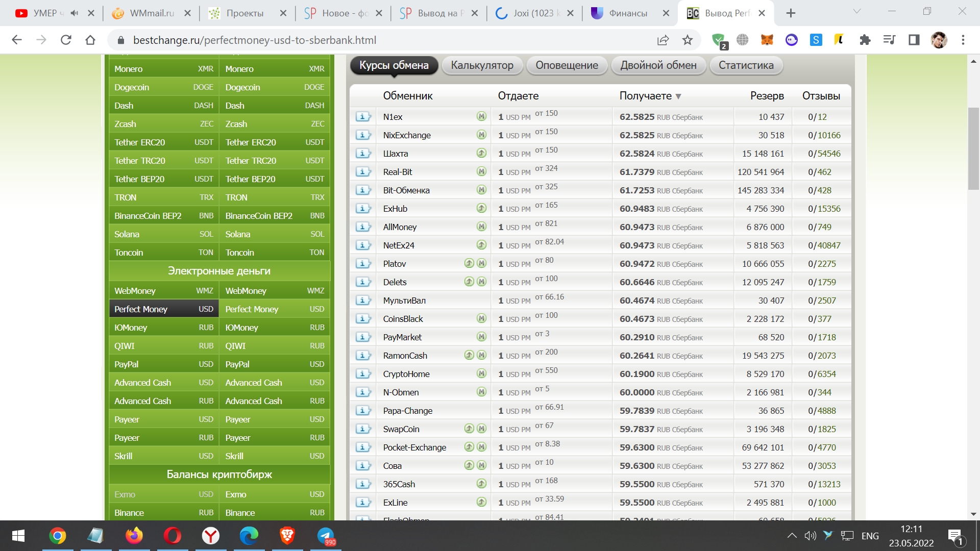Sort by the Получаете column arrow

pos(678,96)
